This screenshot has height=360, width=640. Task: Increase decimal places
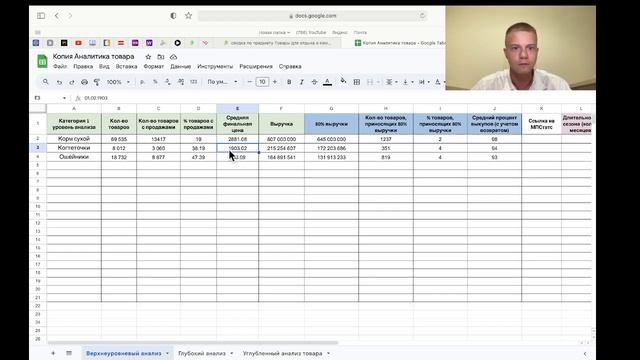pos(181,82)
